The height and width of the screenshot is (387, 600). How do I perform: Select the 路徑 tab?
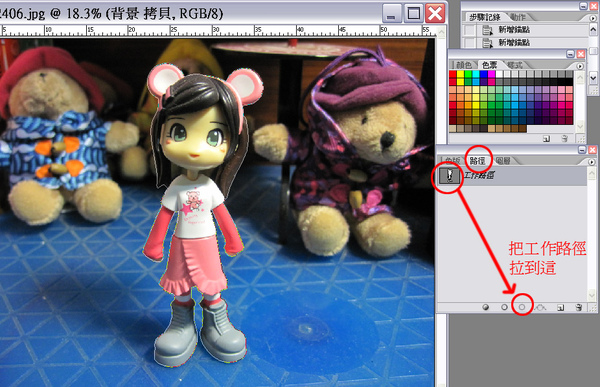(478, 161)
